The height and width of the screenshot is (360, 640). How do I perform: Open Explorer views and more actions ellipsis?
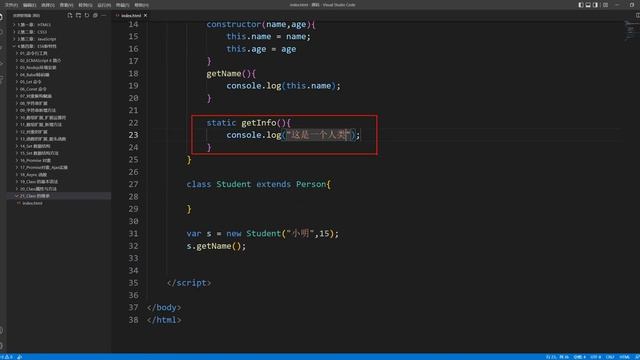[x=104, y=16]
